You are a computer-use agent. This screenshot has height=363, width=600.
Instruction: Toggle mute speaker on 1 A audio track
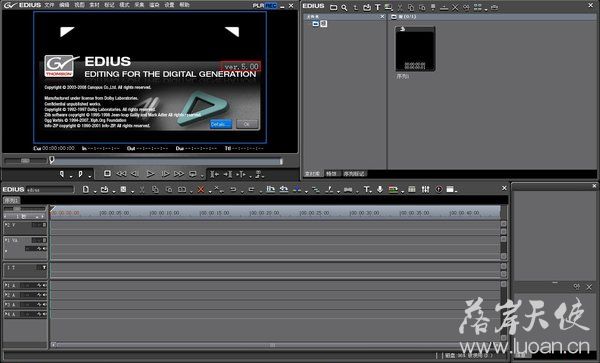44,285
